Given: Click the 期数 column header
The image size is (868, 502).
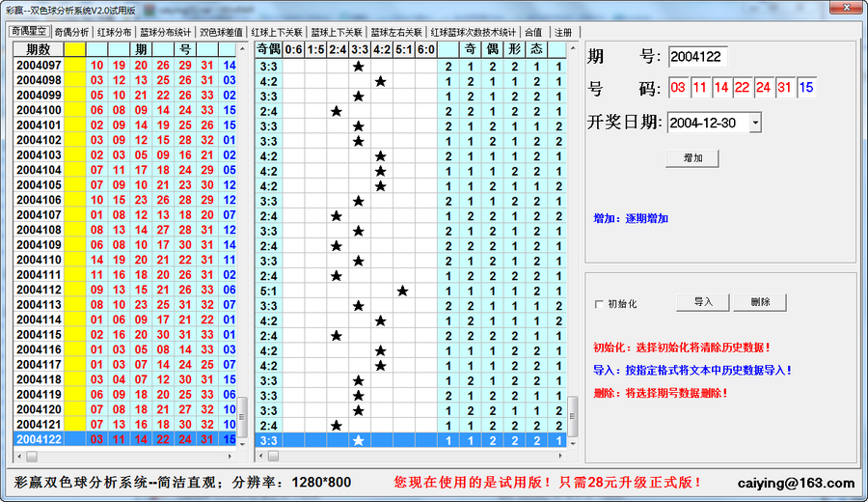Looking at the screenshot, I should pos(39,49).
